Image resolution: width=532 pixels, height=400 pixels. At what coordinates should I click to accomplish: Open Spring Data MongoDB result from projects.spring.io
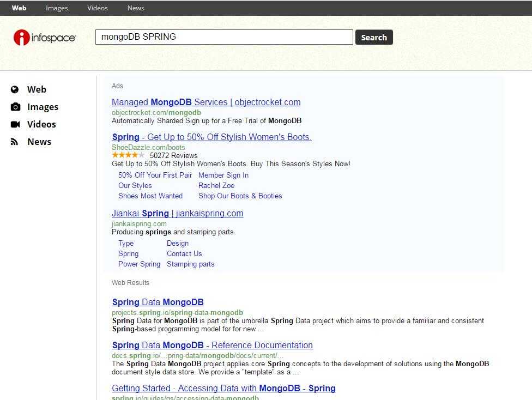point(158,302)
